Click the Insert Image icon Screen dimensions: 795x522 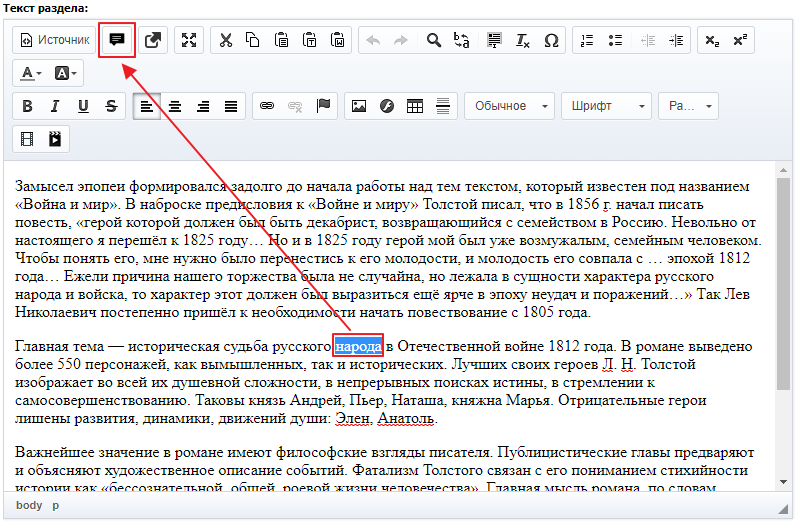[x=358, y=106]
